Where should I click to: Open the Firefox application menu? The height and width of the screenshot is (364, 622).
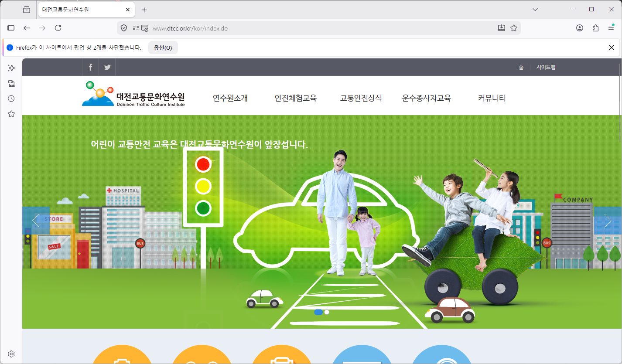611,28
